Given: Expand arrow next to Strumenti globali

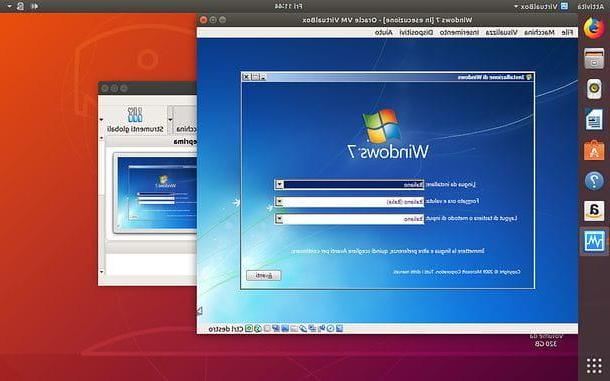Looking at the screenshot, I should point(102,119).
